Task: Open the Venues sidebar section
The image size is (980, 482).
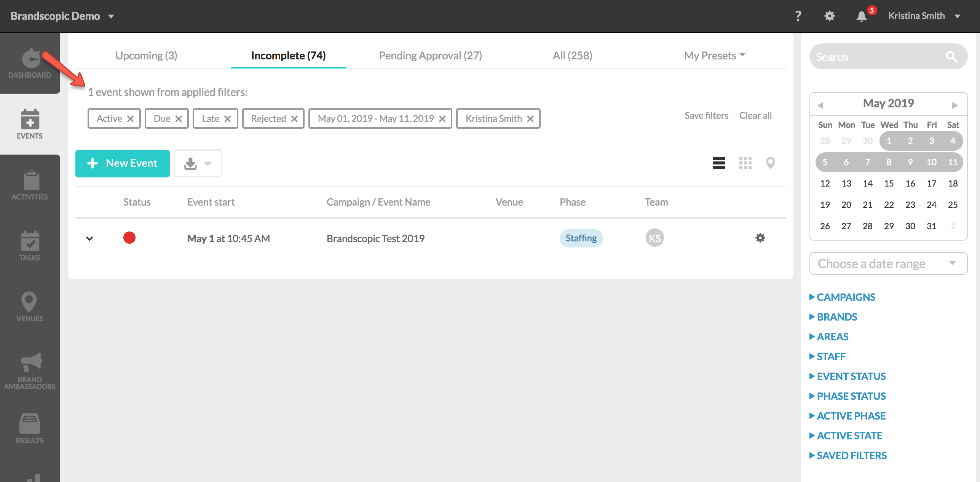Action: point(30,307)
